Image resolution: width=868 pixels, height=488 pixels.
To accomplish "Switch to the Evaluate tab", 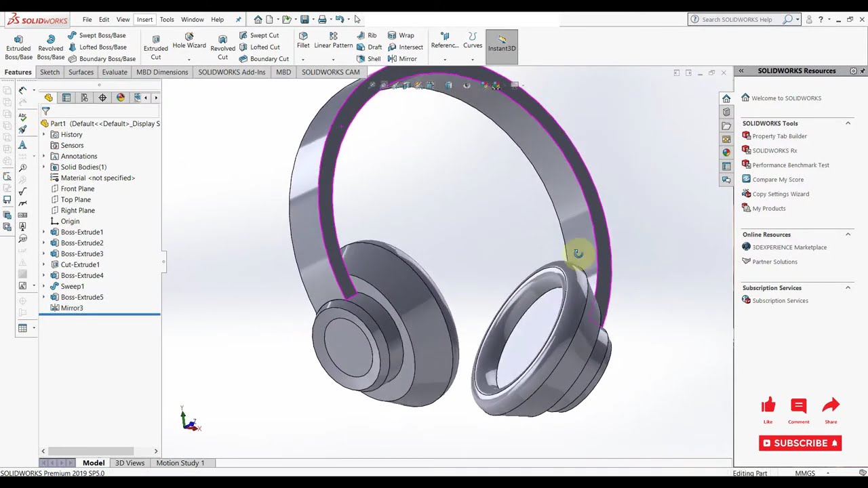I will click(x=115, y=72).
